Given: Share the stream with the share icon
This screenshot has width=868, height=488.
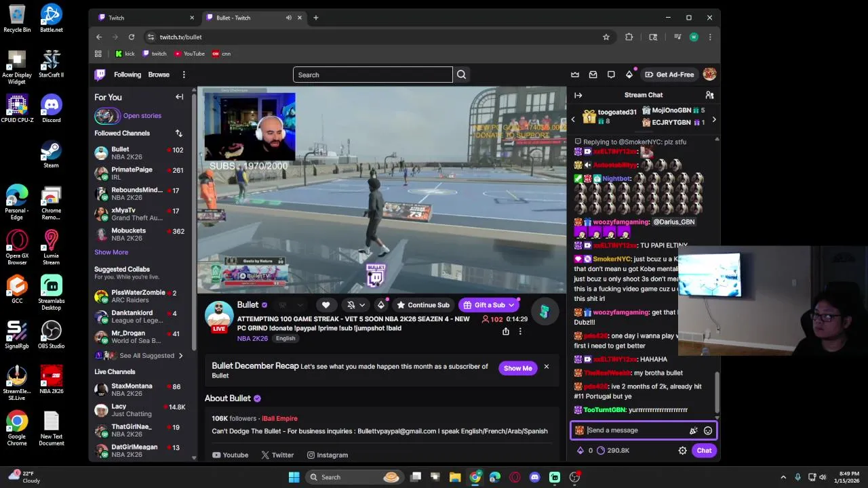Looking at the screenshot, I should (x=505, y=331).
